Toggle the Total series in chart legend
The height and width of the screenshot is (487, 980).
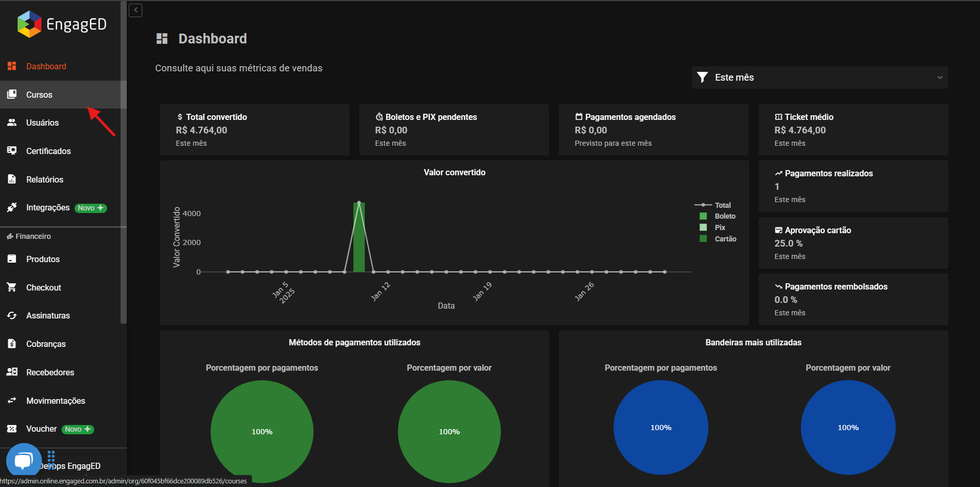[x=712, y=205]
